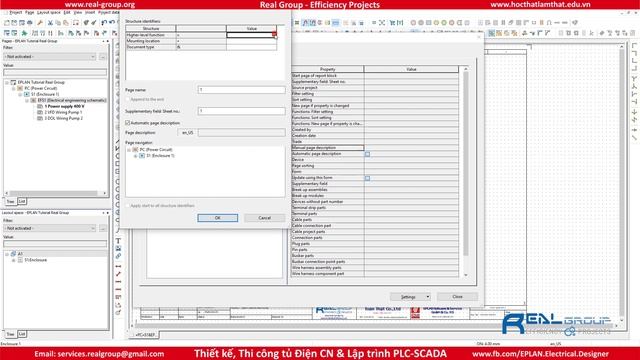Screen dimensions: 640x360
Task: Open the View menu
Action: [78, 13]
